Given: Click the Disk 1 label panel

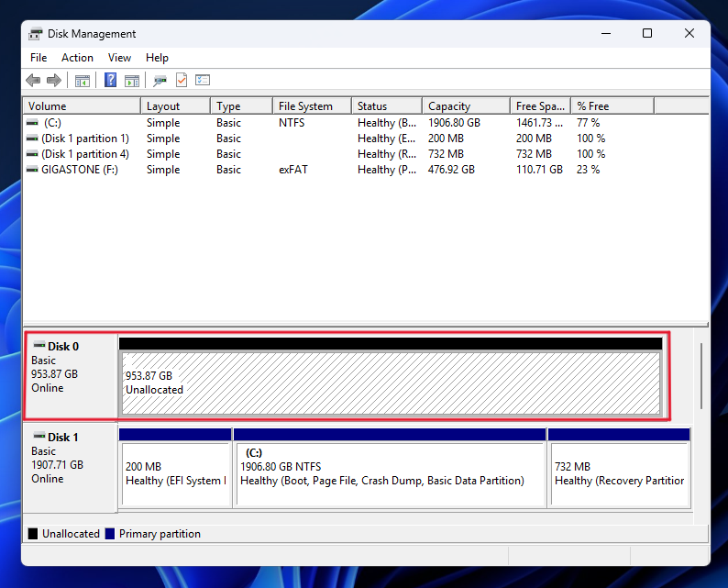Looking at the screenshot, I should pos(70,468).
